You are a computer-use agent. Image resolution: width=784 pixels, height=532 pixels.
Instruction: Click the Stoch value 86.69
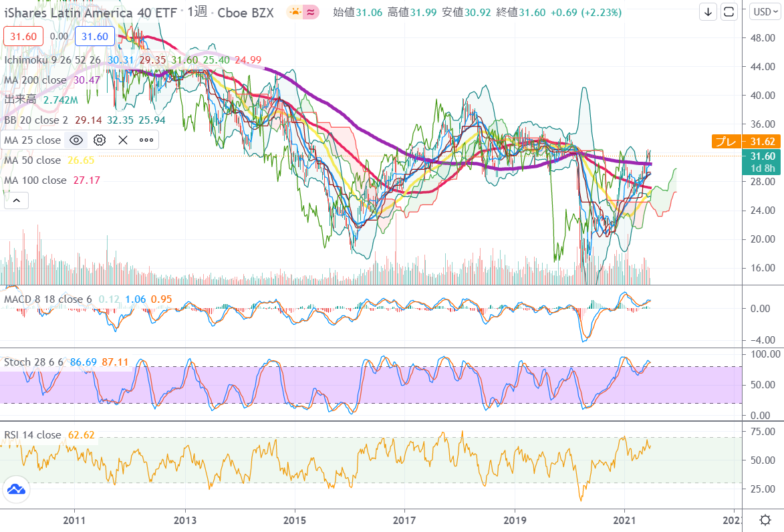click(84, 362)
